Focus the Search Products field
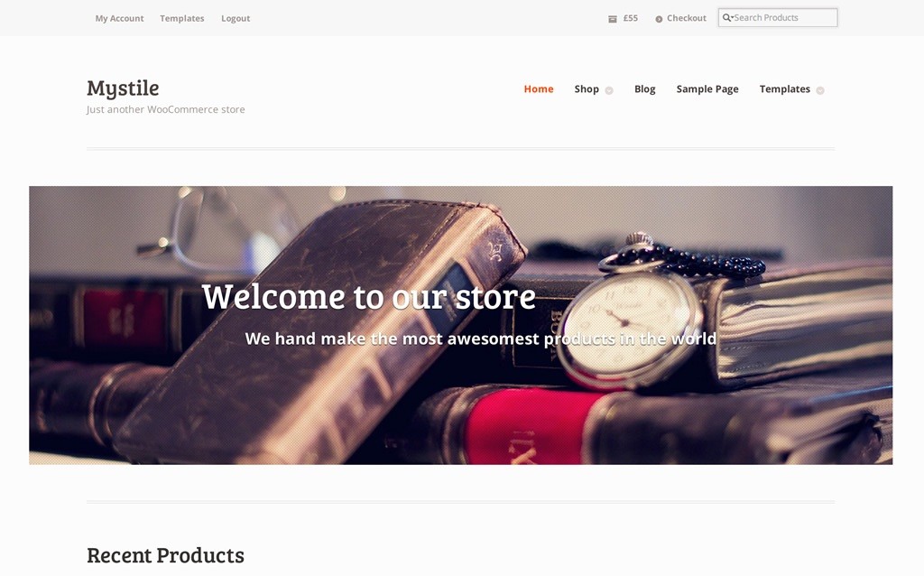Viewport: 924px width, 576px height. pos(778,18)
